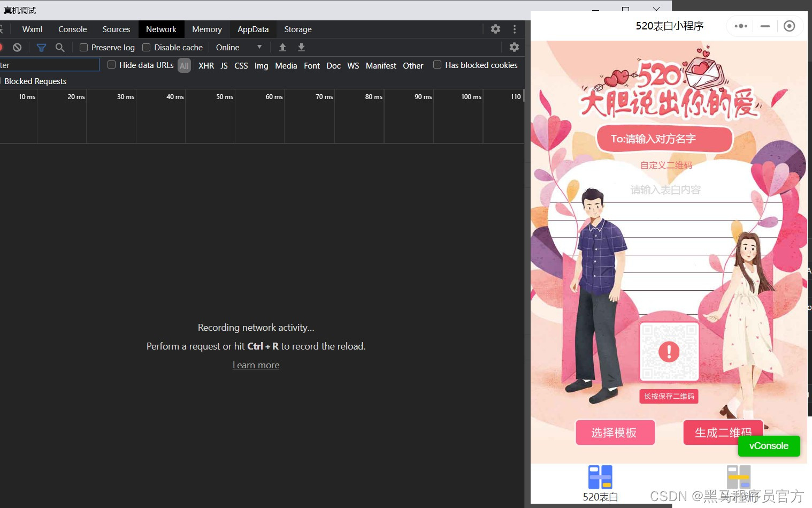Click the network filter text field
This screenshot has width=812, height=508.
[x=49, y=65]
